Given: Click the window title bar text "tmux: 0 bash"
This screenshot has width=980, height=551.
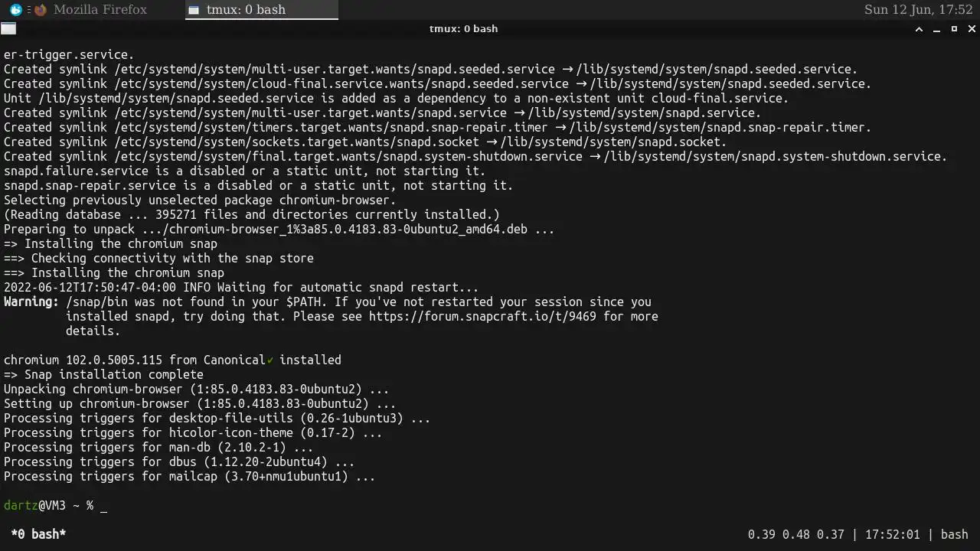Looking at the screenshot, I should [463, 29].
